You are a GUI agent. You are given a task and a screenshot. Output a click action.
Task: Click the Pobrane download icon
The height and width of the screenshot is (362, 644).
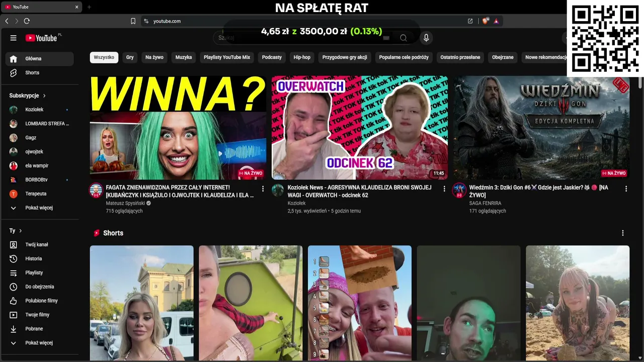pos(14,329)
